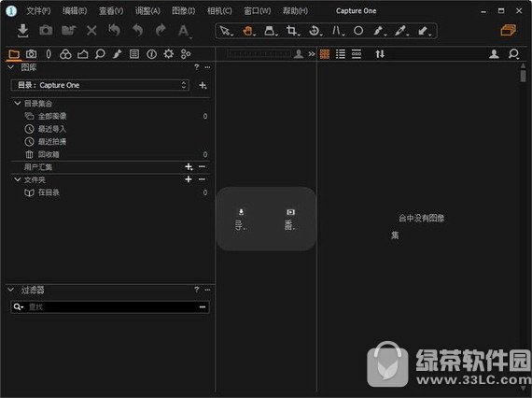Open the Metadata info tool tab
This screenshot has width=532, height=398.
coord(151,54)
